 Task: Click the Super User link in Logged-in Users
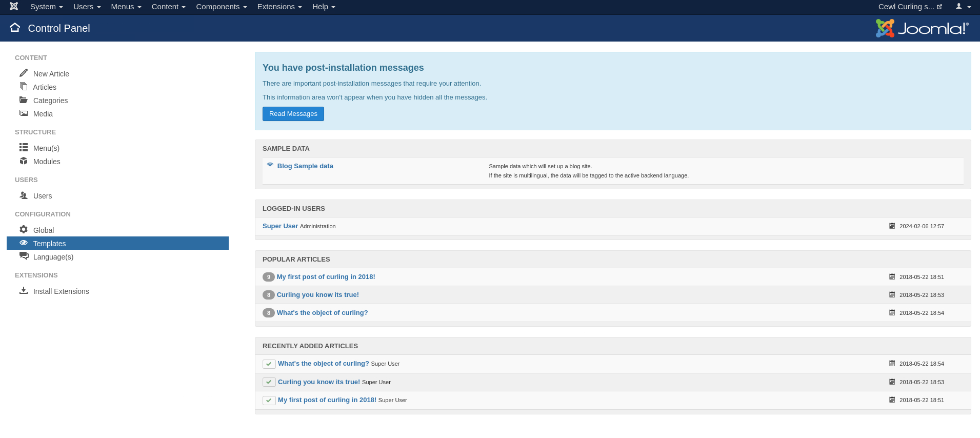280,226
